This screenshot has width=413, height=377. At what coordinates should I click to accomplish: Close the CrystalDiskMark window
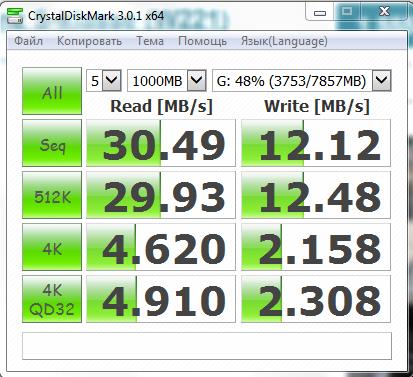click(x=384, y=12)
